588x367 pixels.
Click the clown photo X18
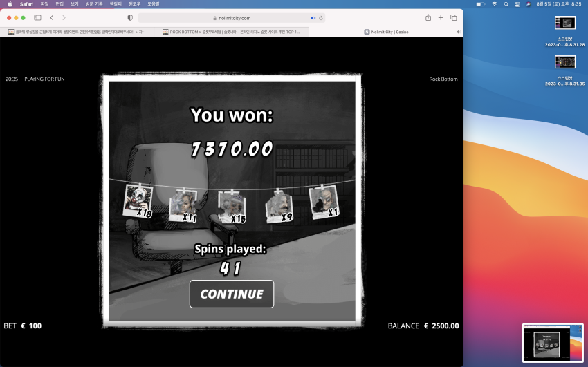pos(138,200)
